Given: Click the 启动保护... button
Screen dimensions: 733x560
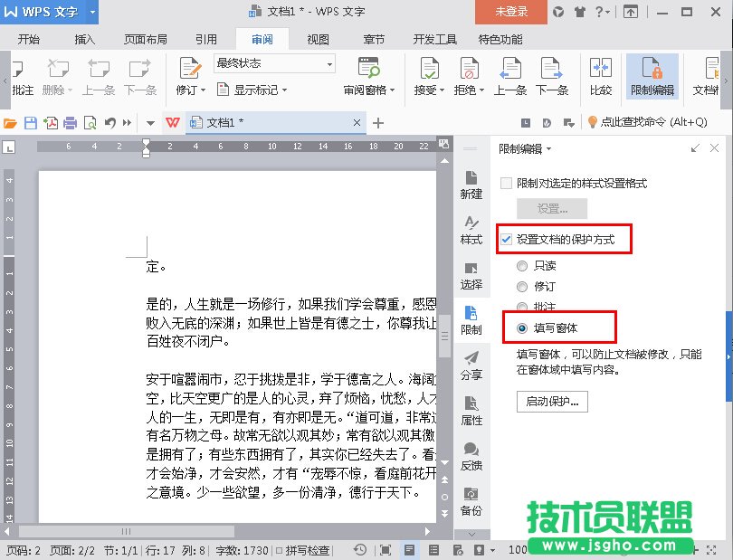Looking at the screenshot, I should [x=552, y=402].
